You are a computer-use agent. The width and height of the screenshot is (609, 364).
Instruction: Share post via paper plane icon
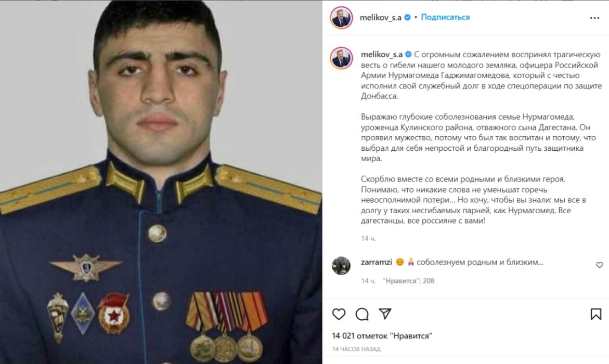pos(385,314)
